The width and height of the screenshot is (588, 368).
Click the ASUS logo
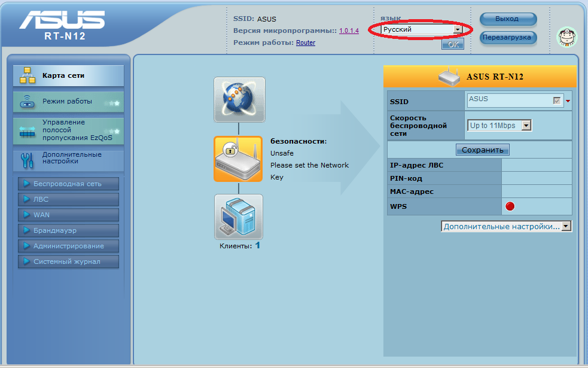[x=62, y=20]
